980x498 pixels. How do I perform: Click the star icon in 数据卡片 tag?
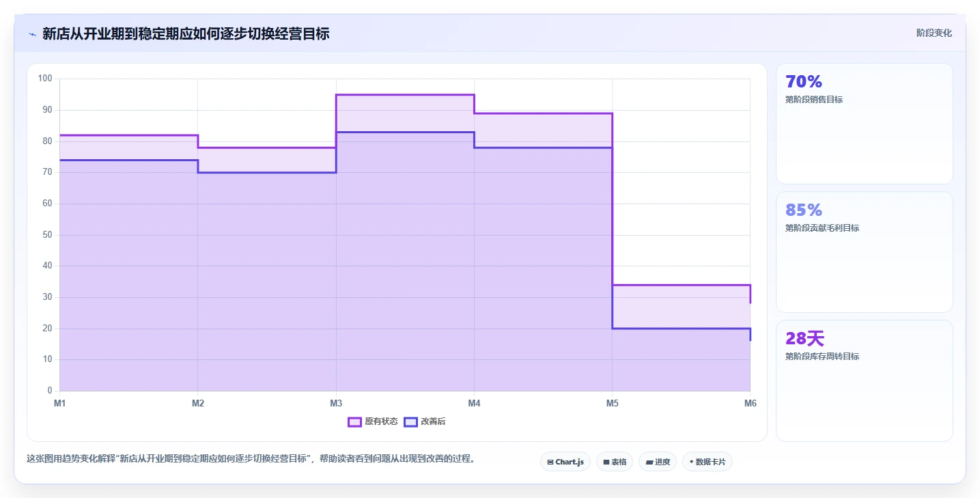(x=691, y=462)
